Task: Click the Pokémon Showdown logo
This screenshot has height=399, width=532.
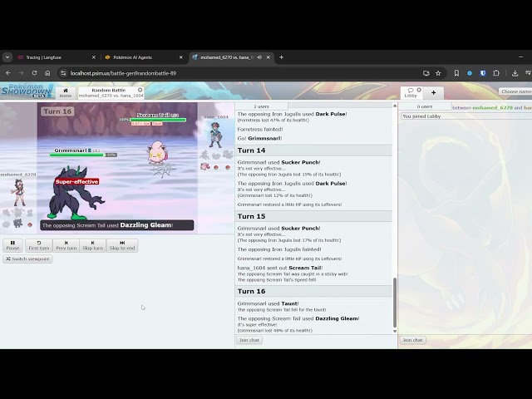Action: click(x=27, y=91)
